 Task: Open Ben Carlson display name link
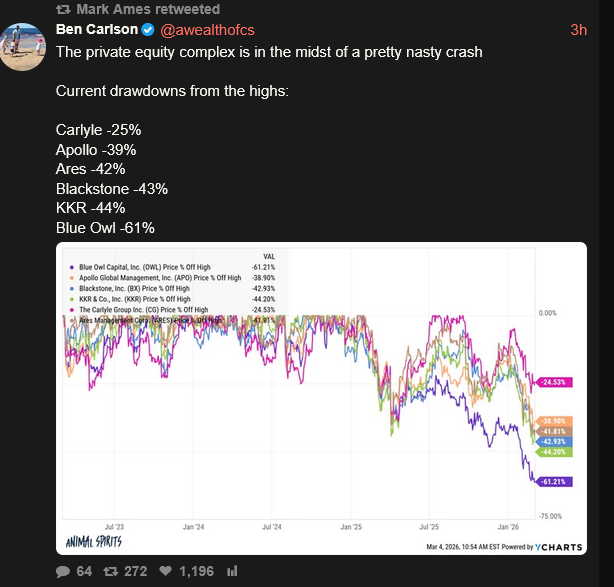tap(97, 30)
